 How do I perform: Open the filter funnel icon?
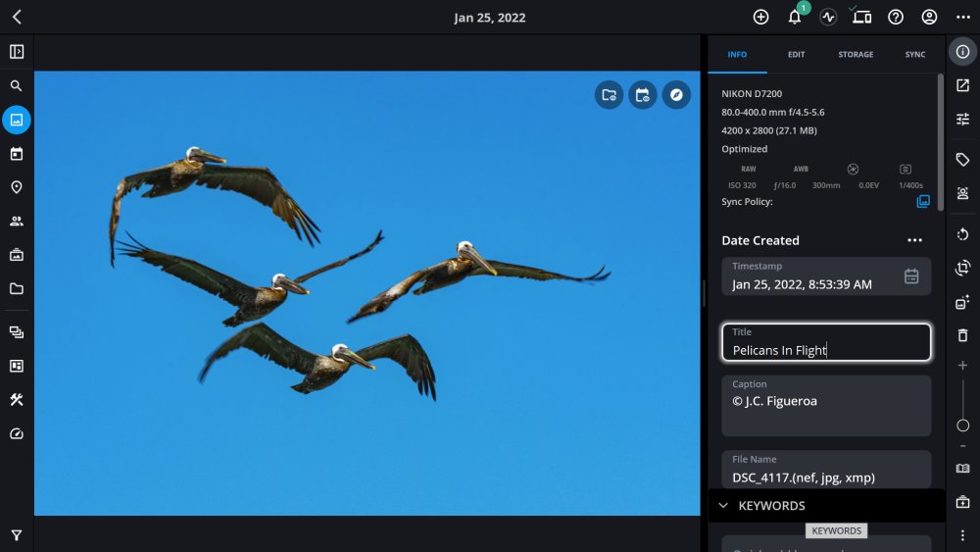coord(17,535)
